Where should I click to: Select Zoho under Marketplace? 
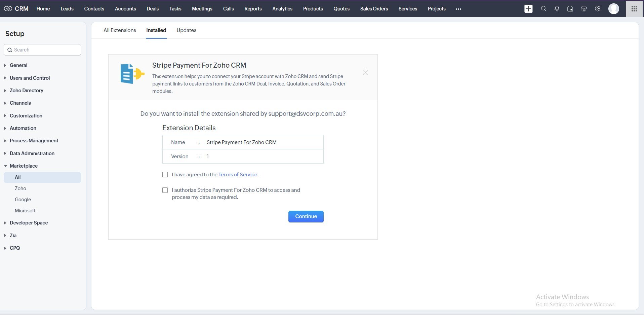[21, 188]
